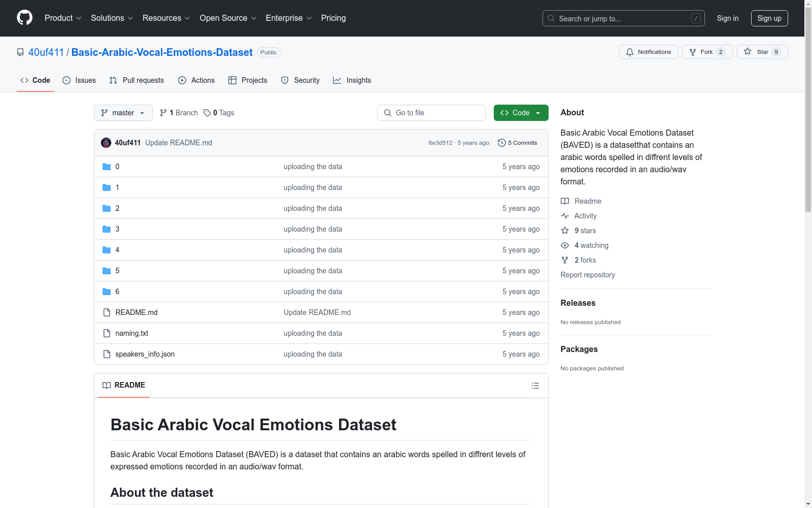This screenshot has height=508, width=812.
Task: Click the folder icon for folder 0
Action: pos(107,167)
